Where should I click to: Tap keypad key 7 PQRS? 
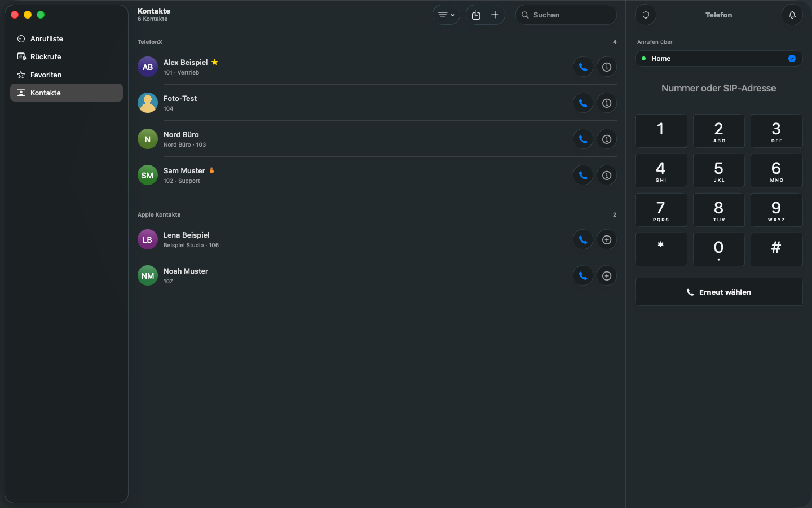pos(661,210)
